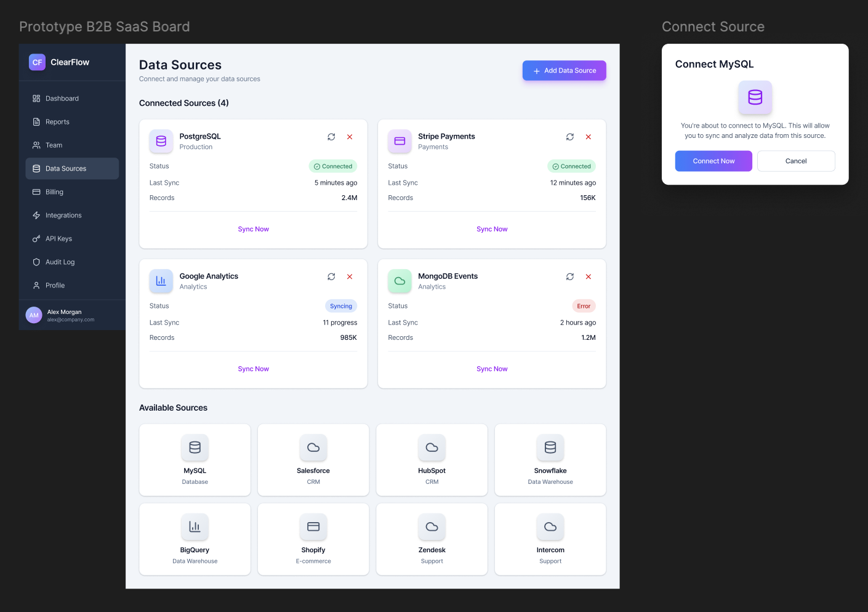The width and height of the screenshot is (868, 612).
Task: Click the MongoDB Events cloud icon
Action: click(x=400, y=281)
